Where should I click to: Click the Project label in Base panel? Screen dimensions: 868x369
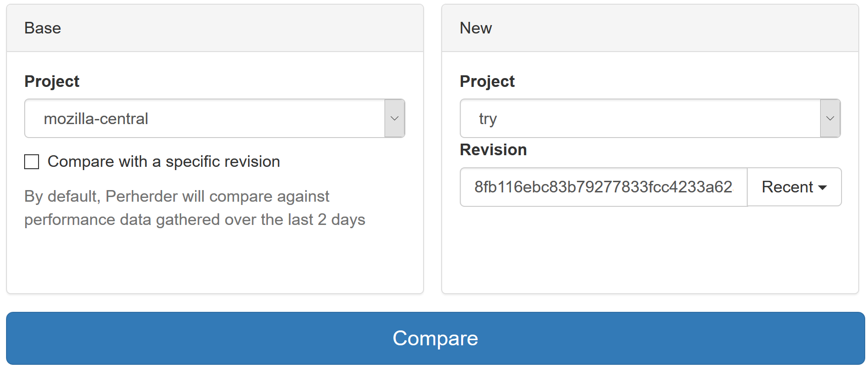pos(52,81)
